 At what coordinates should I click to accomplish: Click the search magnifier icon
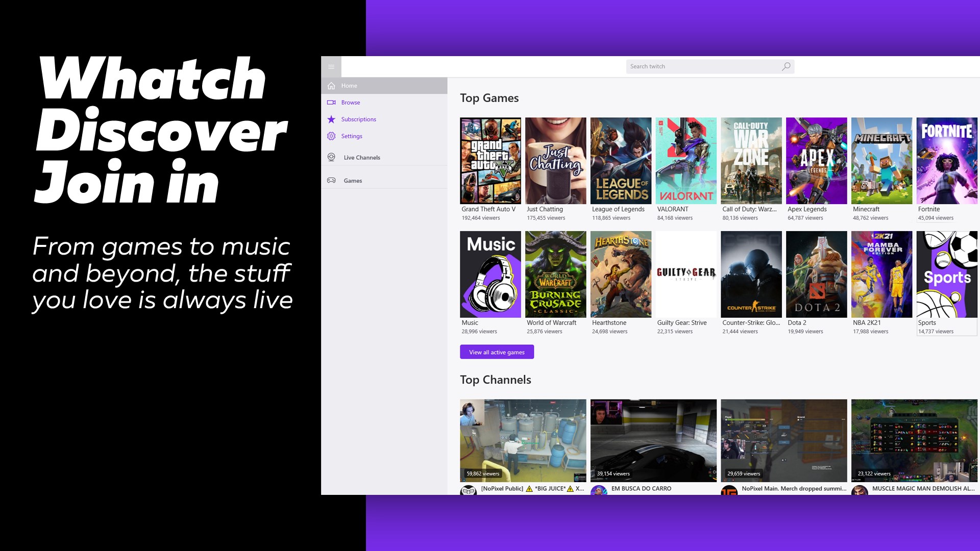(786, 66)
